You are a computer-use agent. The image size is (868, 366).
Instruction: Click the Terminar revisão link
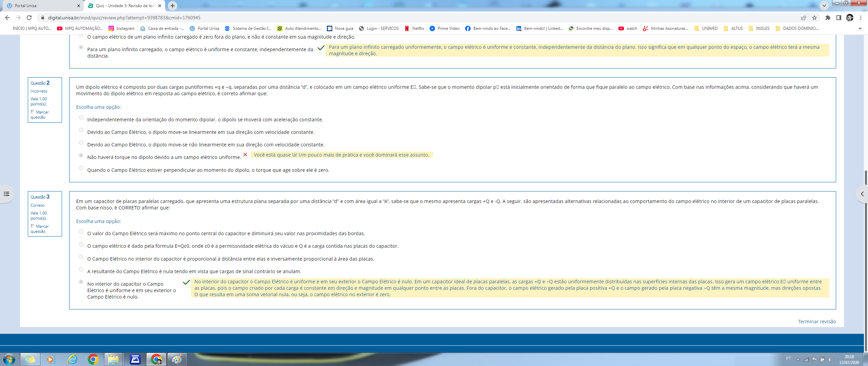(x=816, y=322)
